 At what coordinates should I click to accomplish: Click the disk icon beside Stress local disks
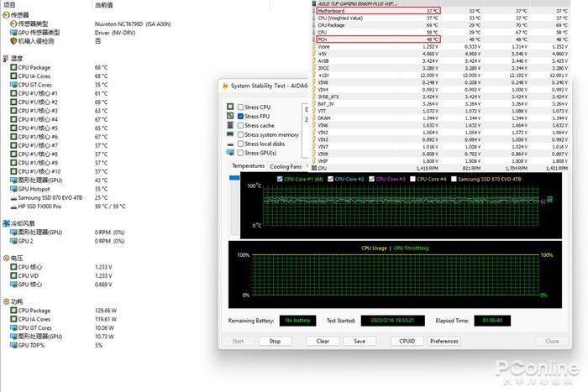(230, 144)
